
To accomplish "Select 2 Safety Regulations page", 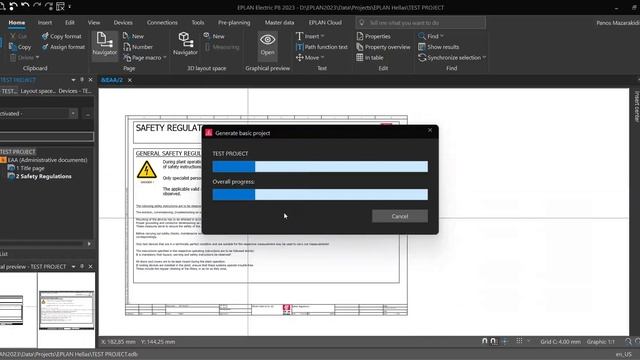I will 44,176.
